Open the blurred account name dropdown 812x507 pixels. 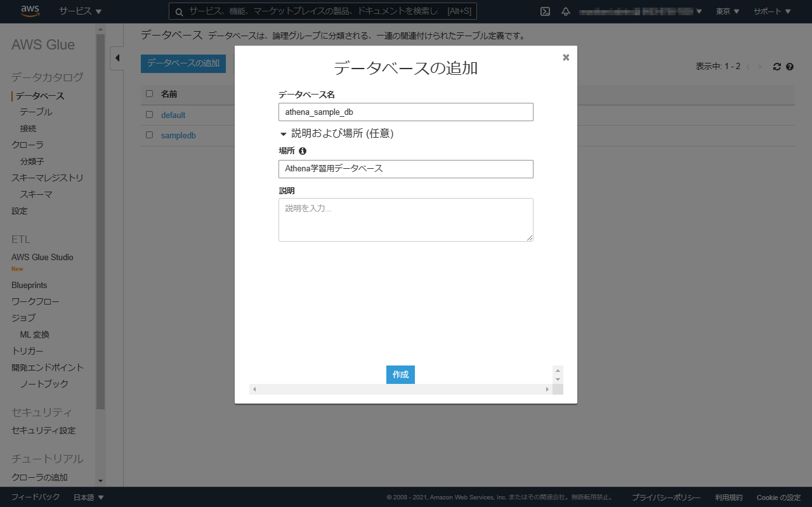tap(641, 11)
